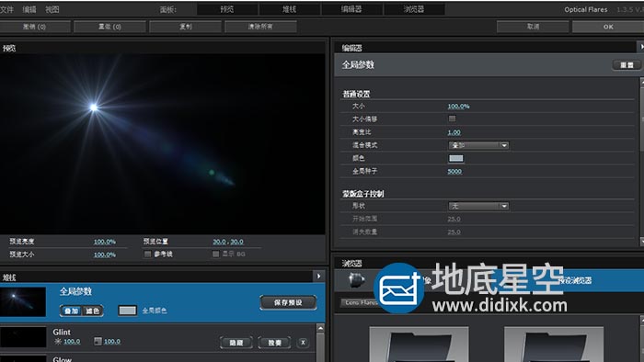This screenshot has width=644, height=362.
Task: Open the 视图 (View) menu
Action: (x=52, y=9)
